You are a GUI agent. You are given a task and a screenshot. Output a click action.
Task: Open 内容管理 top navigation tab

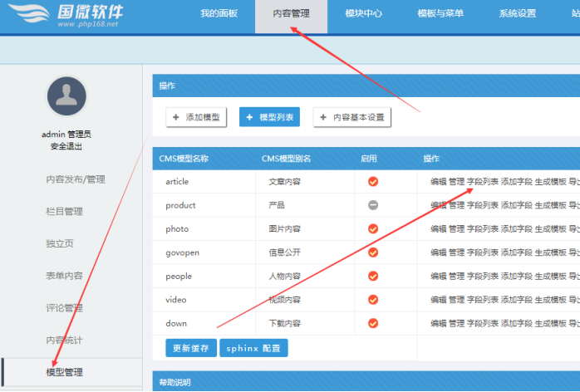pyautogui.click(x=291, y=14)
